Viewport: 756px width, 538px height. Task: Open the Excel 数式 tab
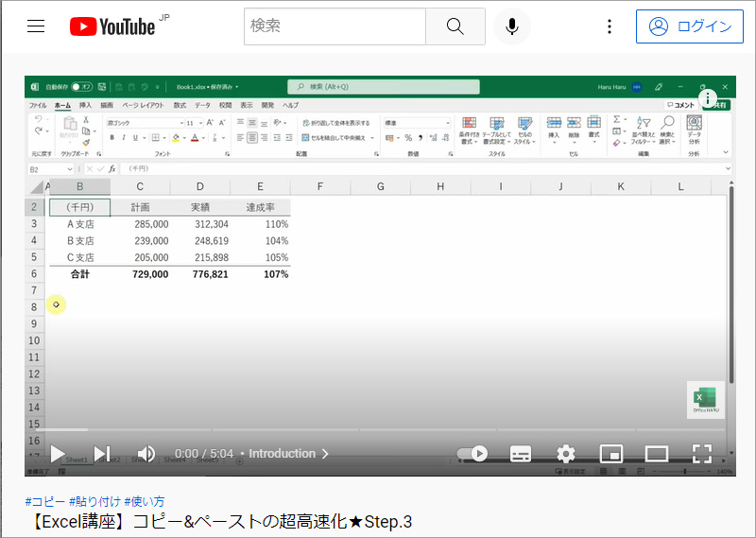coord(180,105)
